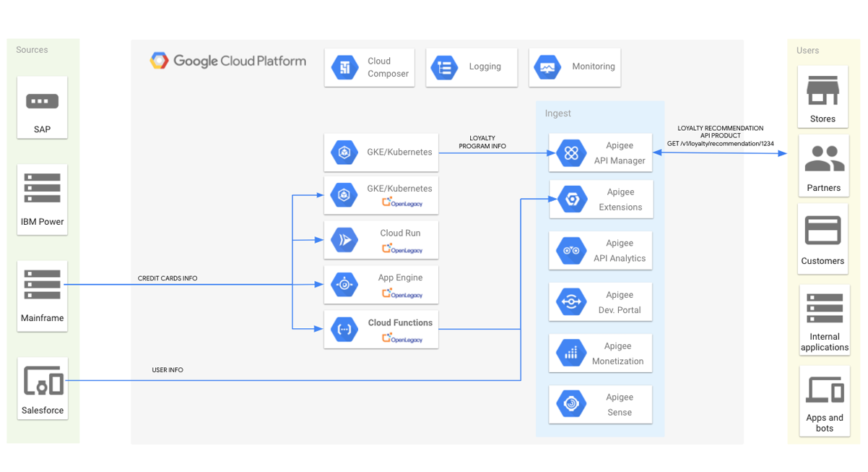Select the Salesforce devices icon
Screen dimensions: 868x472
(x=43, y=381)
